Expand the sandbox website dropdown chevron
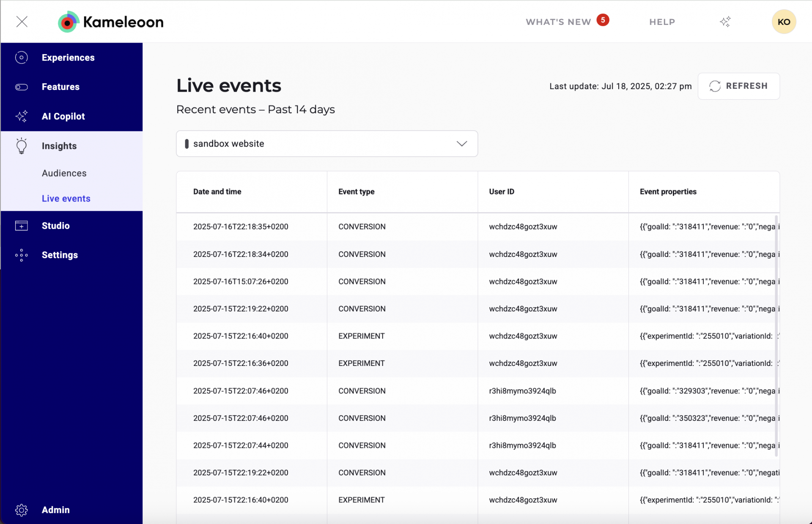 [x=461, y=144]
